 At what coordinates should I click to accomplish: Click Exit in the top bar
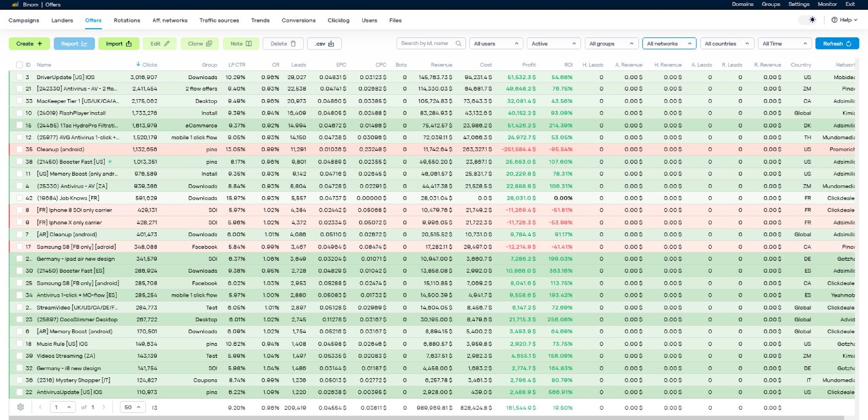pyautogui.click(x=850, y=4)
